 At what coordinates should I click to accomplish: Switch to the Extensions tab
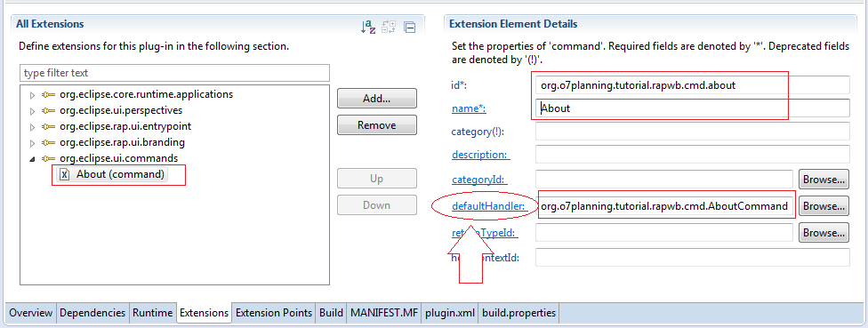coord(204,313)
